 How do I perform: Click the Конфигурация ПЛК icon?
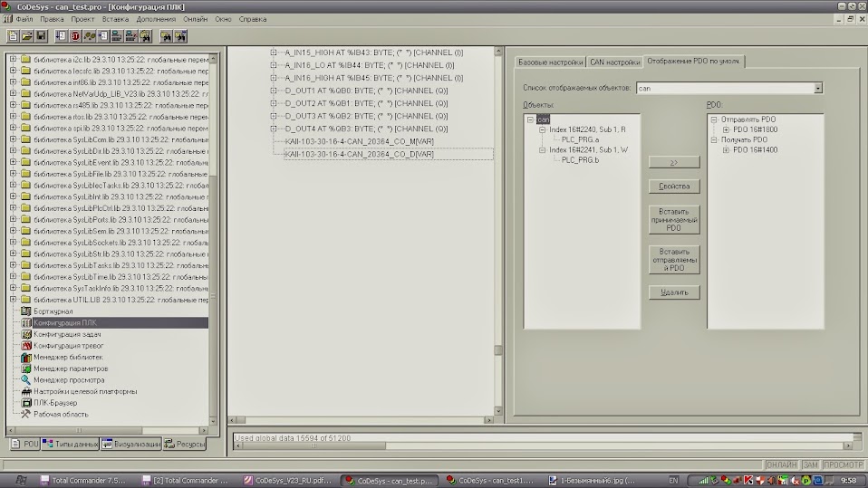pyautogui.click(x=26, y=322)
